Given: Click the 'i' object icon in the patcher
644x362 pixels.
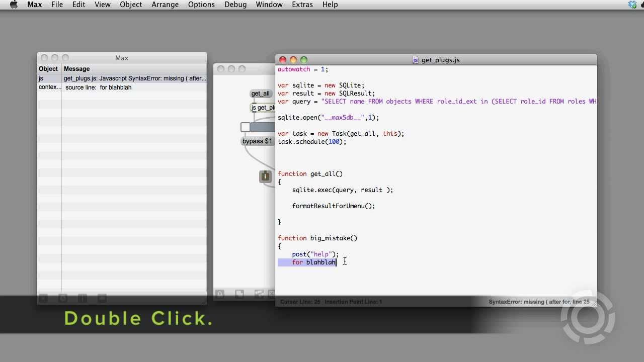Looking at the screenshot, I should coord(265,176).
